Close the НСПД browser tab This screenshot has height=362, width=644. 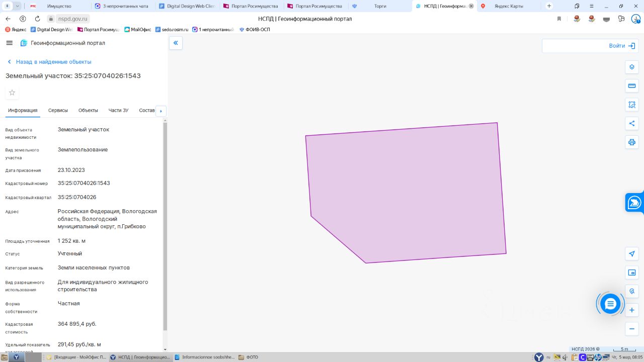click(x=471, y=6)
